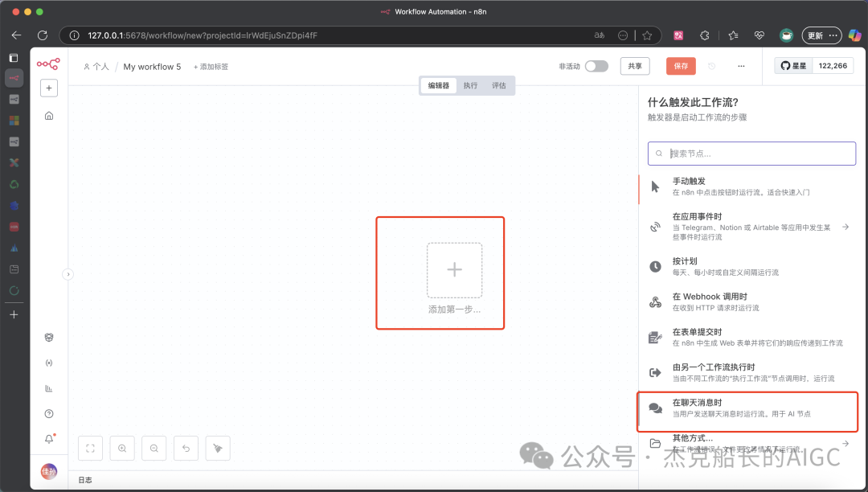Select the 在 Webhook 调用时 trigger

pos(751,301)
